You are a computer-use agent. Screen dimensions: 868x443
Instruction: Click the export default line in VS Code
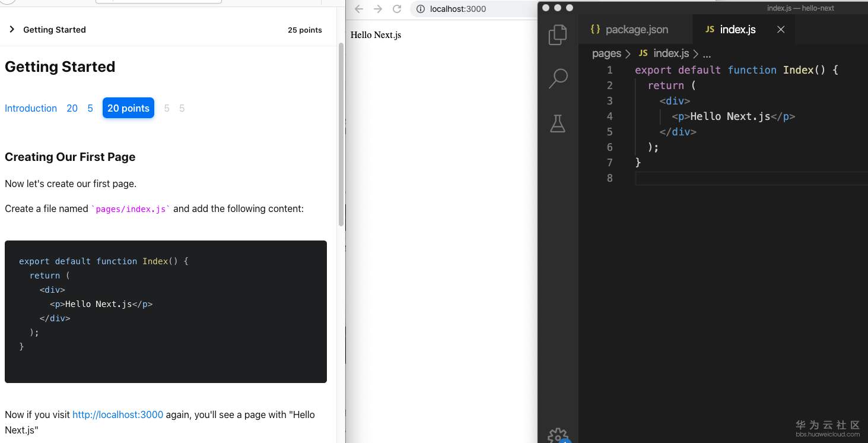pos(736,70)
